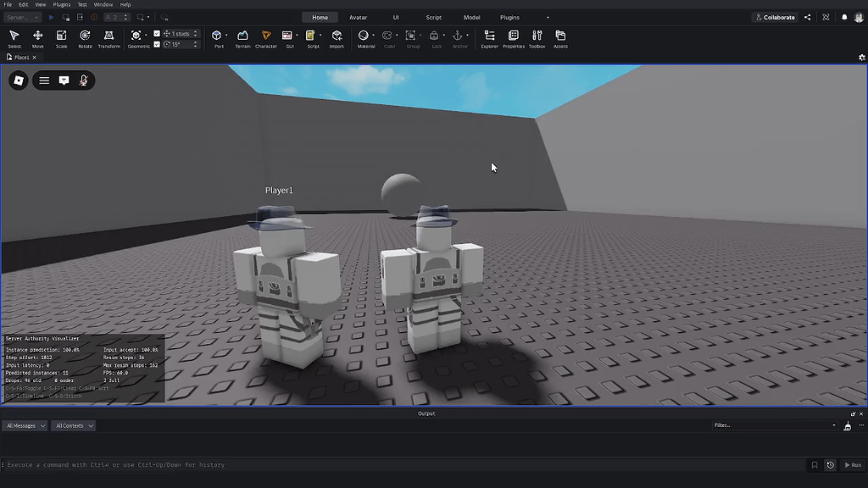Click the command bar bookmark icon
Image resolution: width=868 pixels, height=488 pixels.
pos(815,465)
